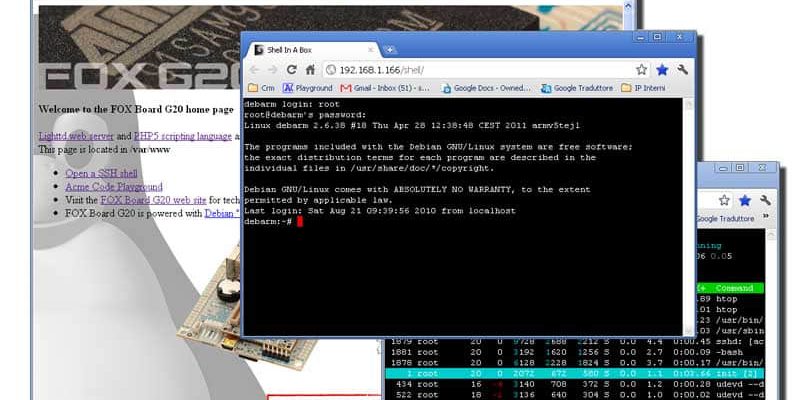800x400 pixels.
Task: Click the Debian link on FOX Board page
Action: coord(222,213)
